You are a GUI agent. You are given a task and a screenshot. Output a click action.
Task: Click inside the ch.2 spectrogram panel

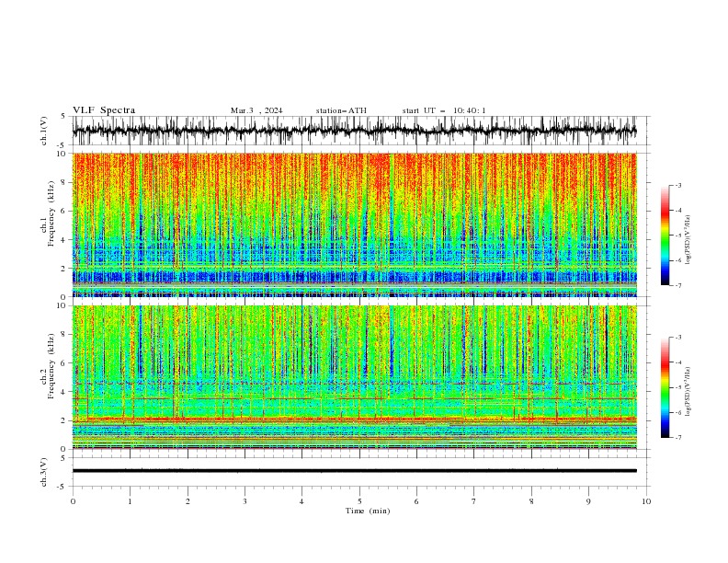354,377
